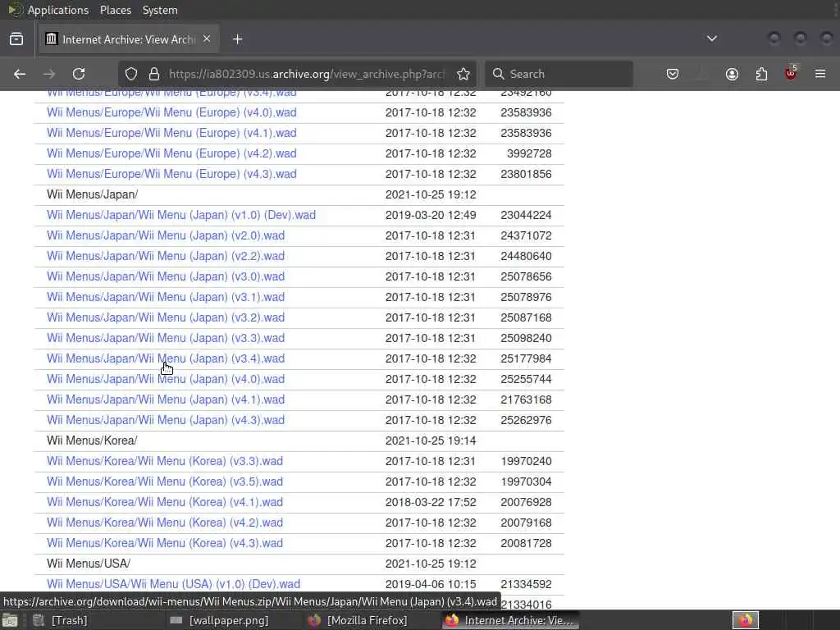
Task: Switch to Mozilla Firefox taskbar entry
Action: click(358, 620)
